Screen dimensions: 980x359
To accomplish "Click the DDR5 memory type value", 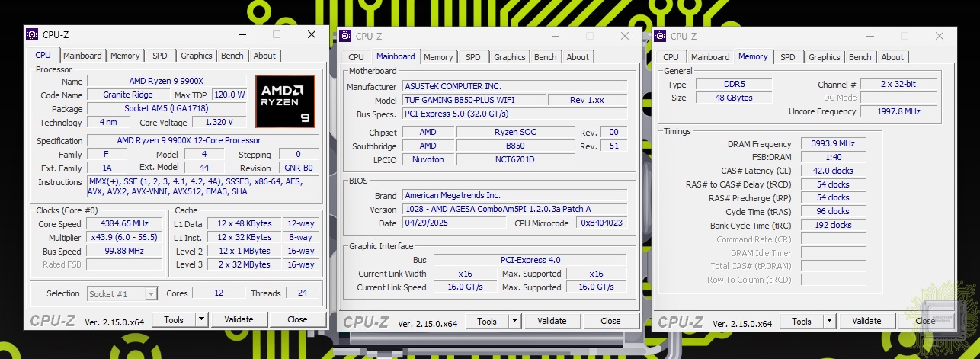I will (733, 85).
